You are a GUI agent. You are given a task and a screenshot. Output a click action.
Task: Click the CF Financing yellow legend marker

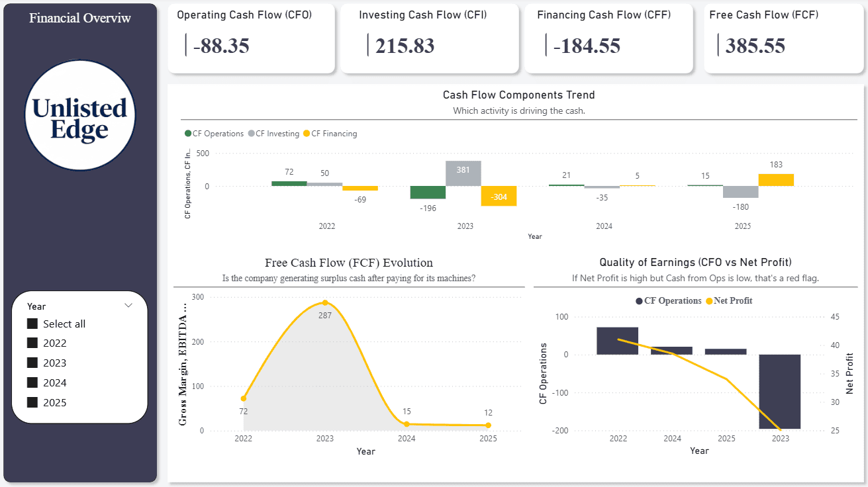click(307, 134)
